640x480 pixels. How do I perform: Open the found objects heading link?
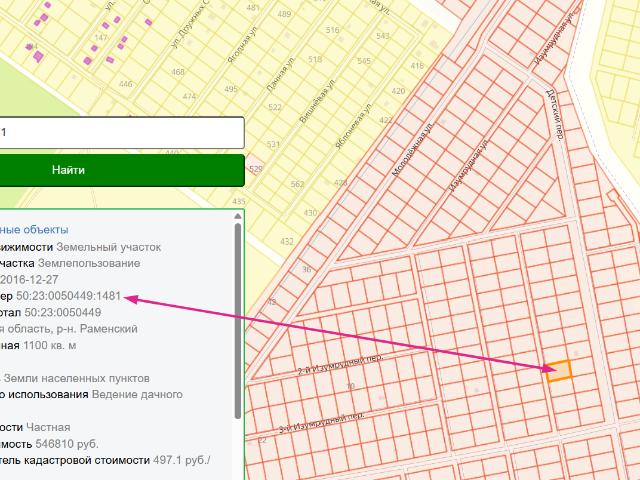click(x=34, y=229)
